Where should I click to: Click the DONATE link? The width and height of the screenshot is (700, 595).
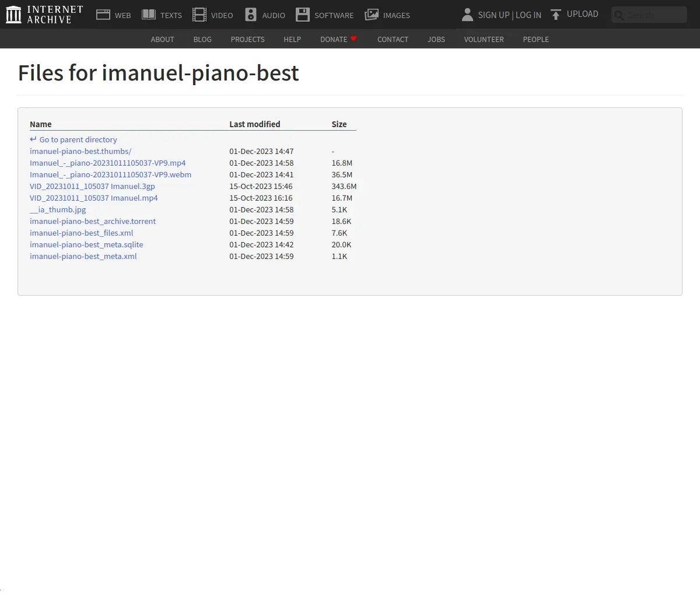[x=334, y=39]
